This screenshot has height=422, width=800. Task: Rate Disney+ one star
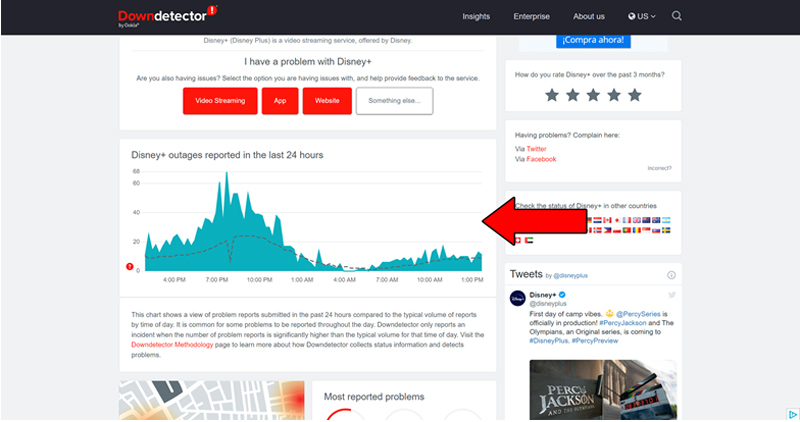(552, 95)
